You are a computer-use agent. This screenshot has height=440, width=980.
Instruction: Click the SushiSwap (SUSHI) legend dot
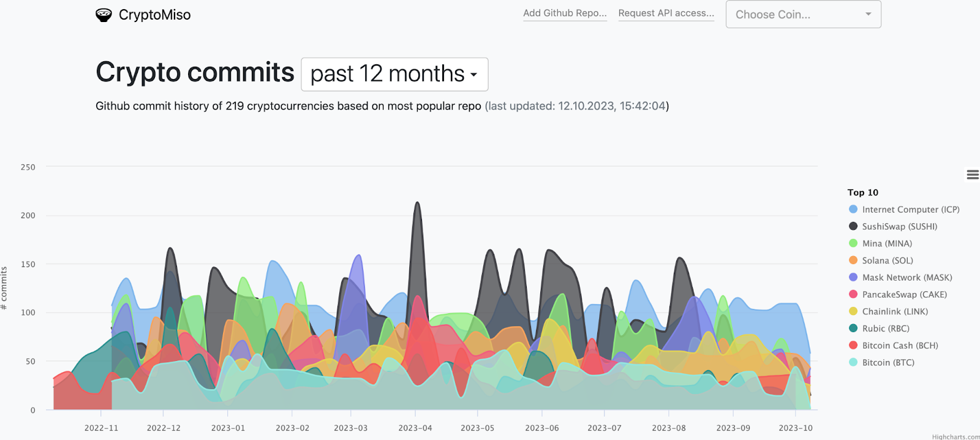tap(853, 226)
